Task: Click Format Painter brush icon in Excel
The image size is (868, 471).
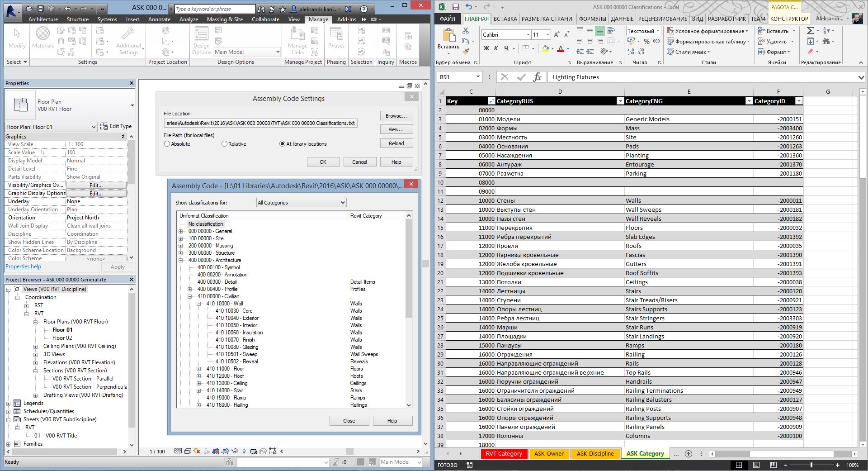Action: [x=466, y=52]
